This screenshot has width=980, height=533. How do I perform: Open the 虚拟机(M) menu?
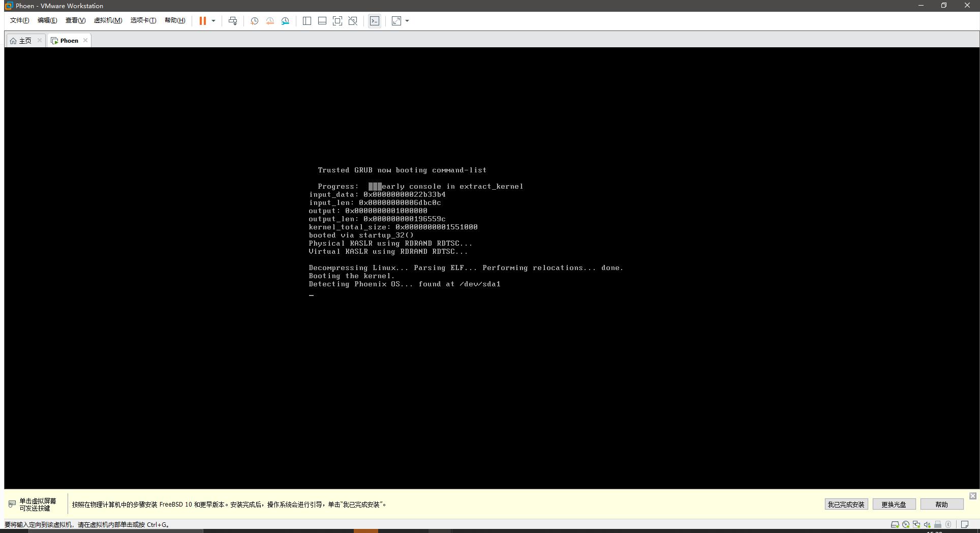[108, 20]
